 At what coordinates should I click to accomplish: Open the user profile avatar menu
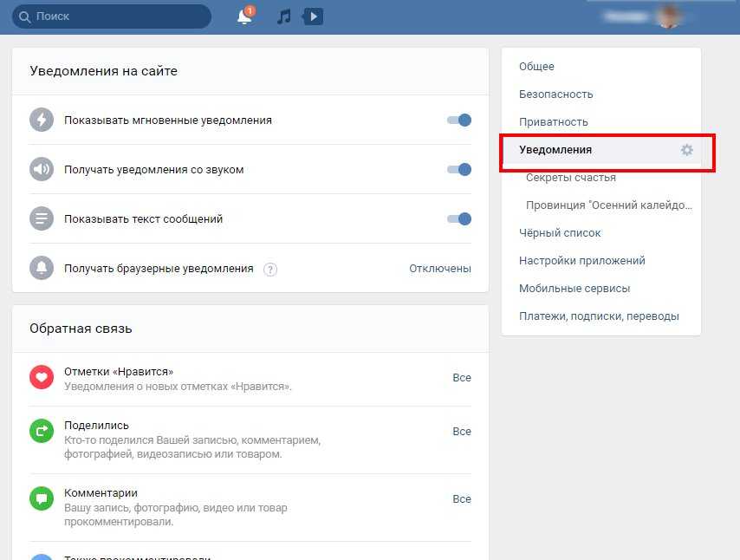click(669, 16)
